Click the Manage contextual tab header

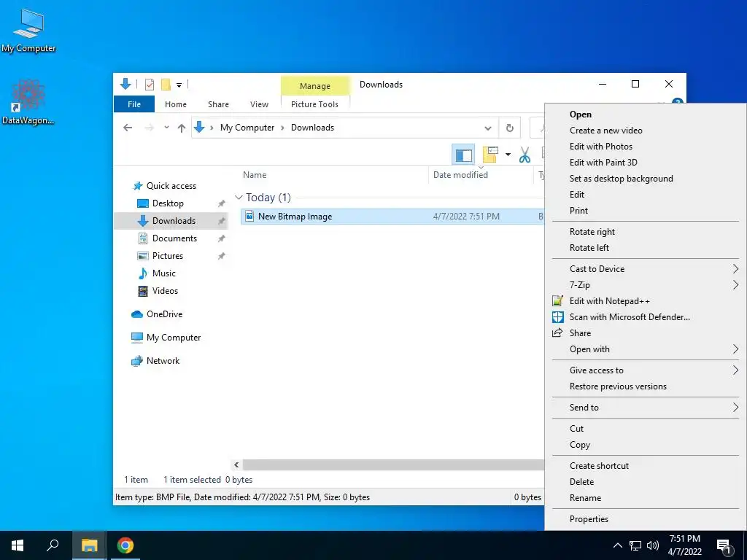pos(315,86)
